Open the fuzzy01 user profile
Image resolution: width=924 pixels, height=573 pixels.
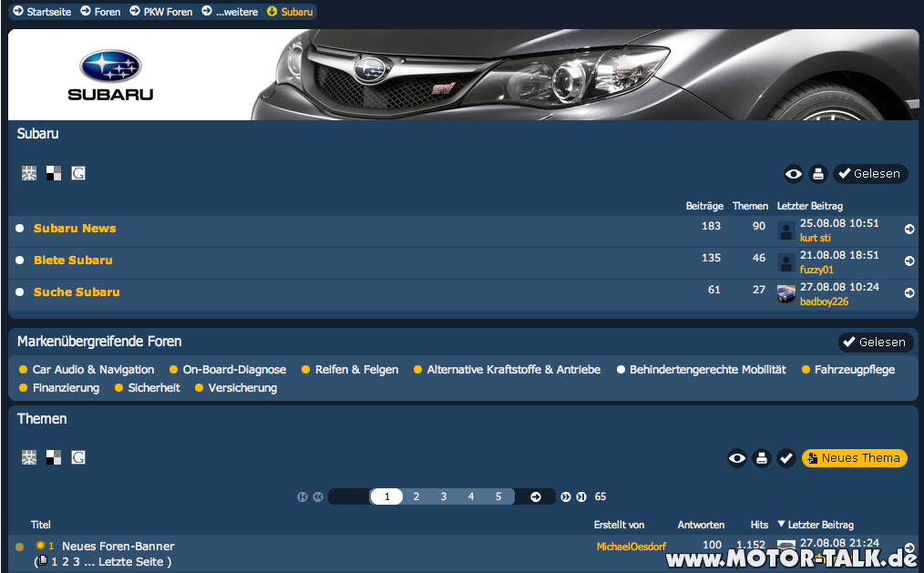(816, 270)
